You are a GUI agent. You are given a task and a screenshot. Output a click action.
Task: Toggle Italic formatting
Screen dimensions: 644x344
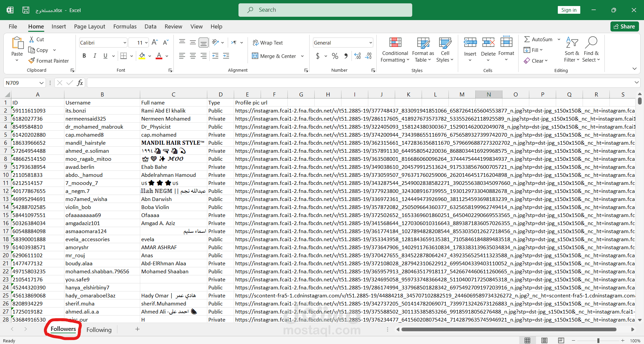(95, 56)
